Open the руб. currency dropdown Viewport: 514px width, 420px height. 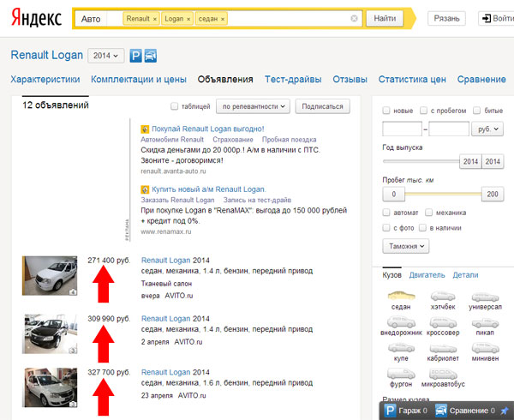[487, 129]
